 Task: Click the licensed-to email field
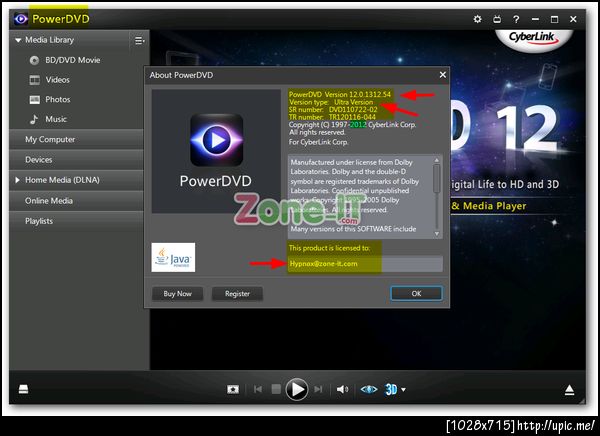pyautogui.click(x=365, y=264)
